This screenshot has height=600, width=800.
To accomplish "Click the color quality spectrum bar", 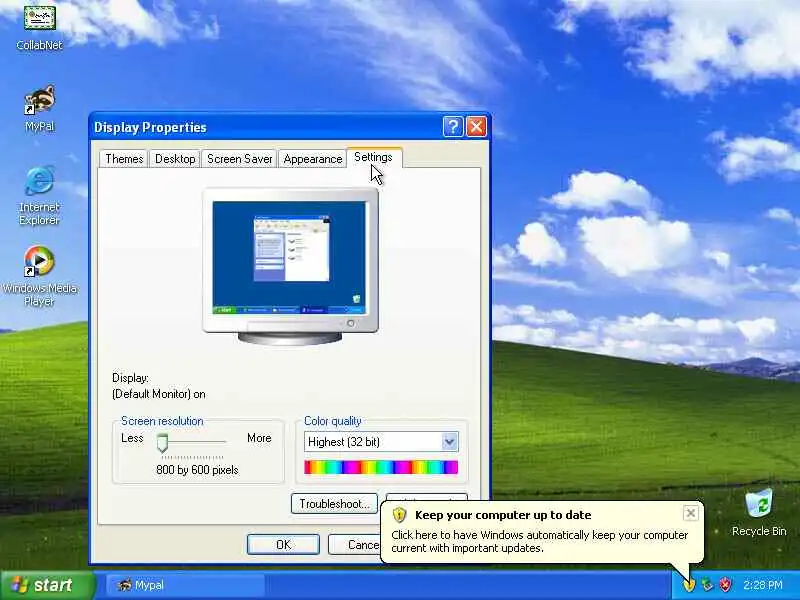I will 381,467.
